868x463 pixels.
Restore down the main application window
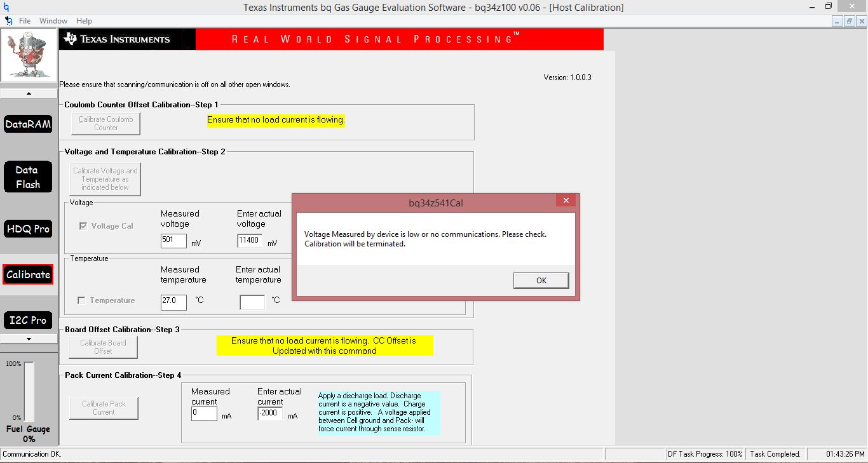coord(829,6)
